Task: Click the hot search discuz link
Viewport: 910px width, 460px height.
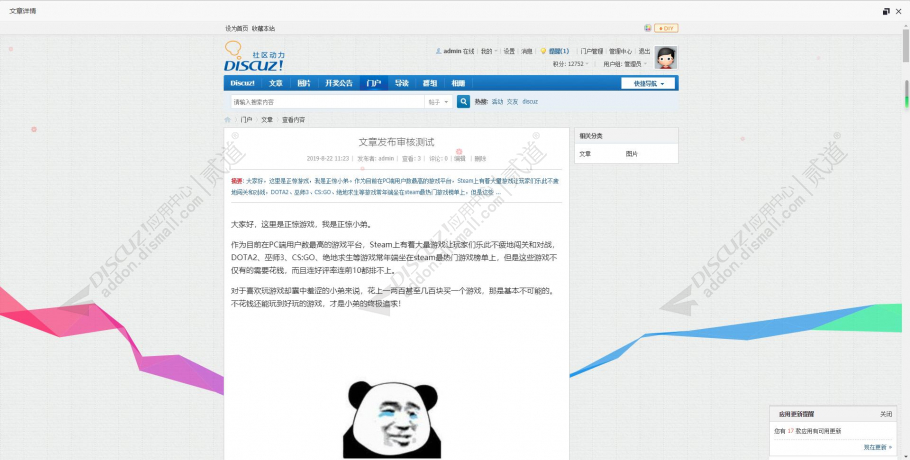Action: (x=530, y=102)
